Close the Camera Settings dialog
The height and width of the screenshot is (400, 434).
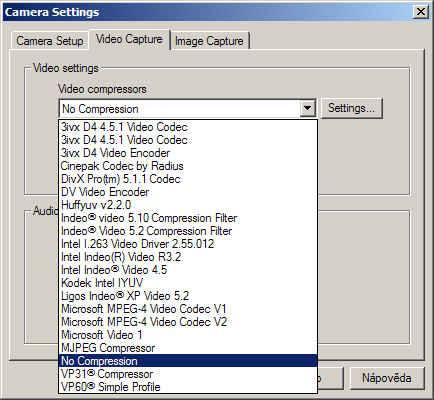click(x=421, y=12)
